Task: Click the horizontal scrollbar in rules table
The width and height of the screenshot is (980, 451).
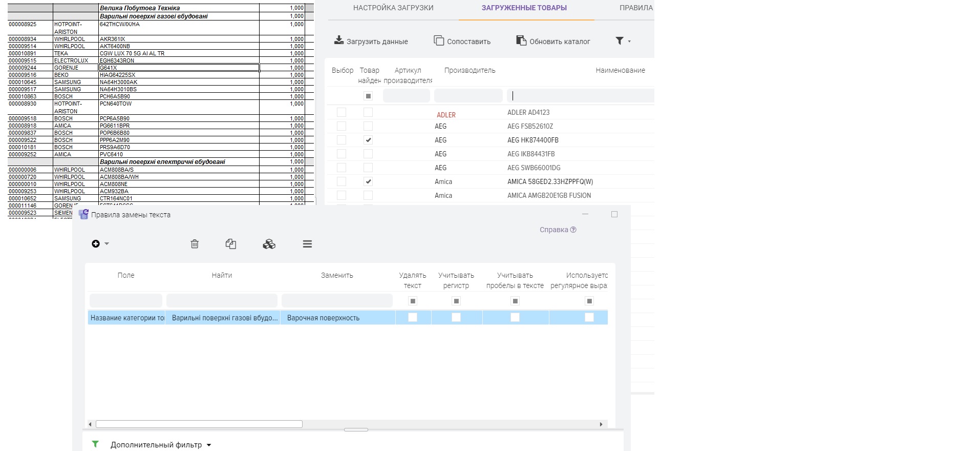Action: [x=199, y=424]
